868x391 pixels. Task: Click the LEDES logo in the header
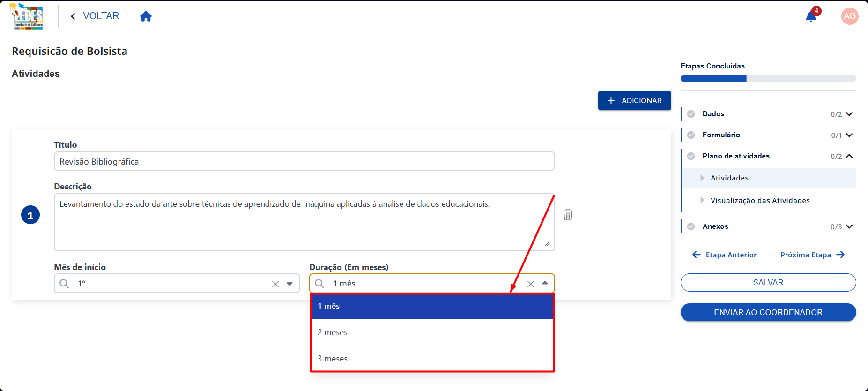pos(27,16)
